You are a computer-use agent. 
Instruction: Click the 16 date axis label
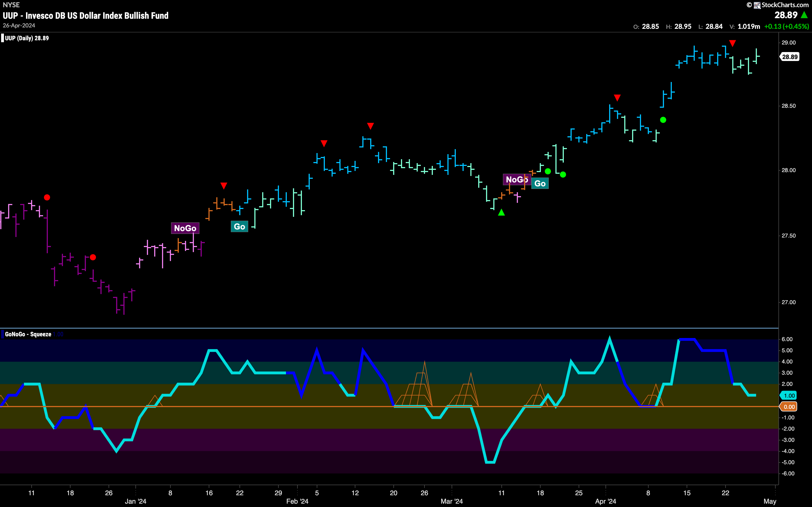(x=209, y=493)
